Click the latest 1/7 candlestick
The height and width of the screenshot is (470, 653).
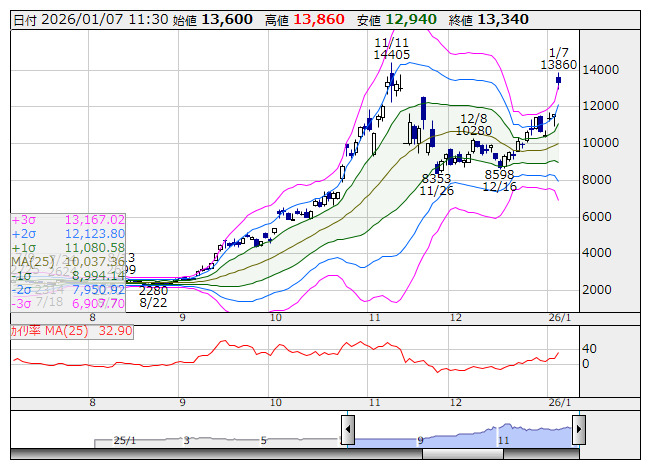click(x=558, y=80)
